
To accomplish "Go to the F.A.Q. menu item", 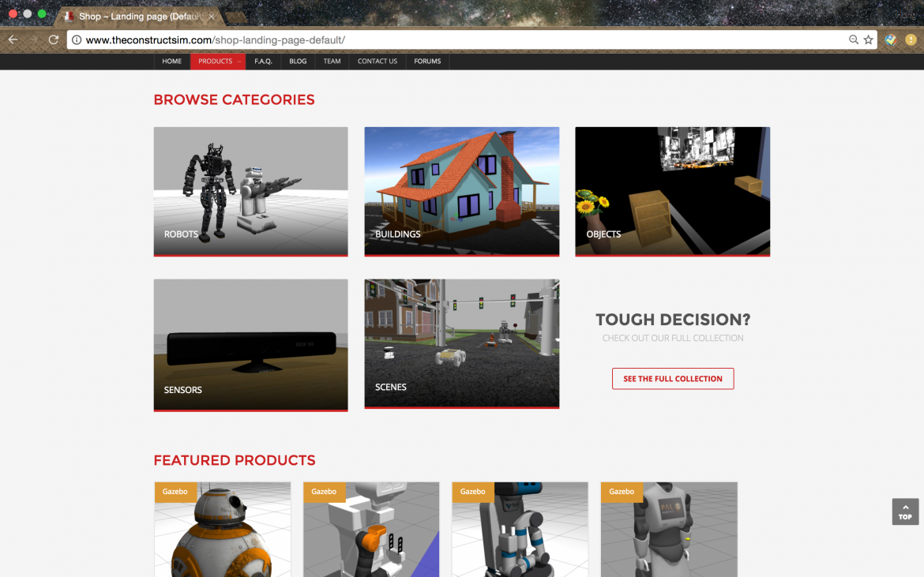I will (263, 62).
